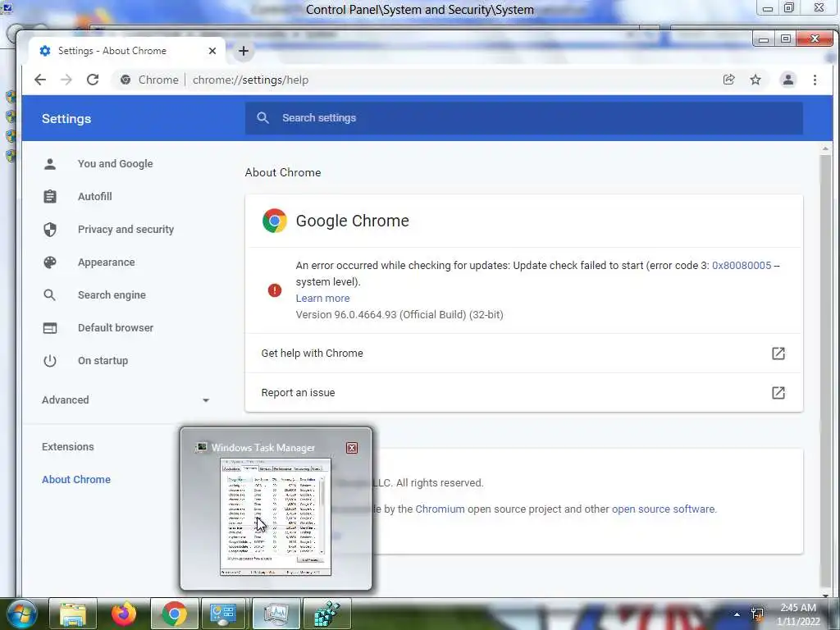The height and width of the screenshot is (630, 840).
Task: Close the Windows Task Manager preview
Action: (352, 448)
